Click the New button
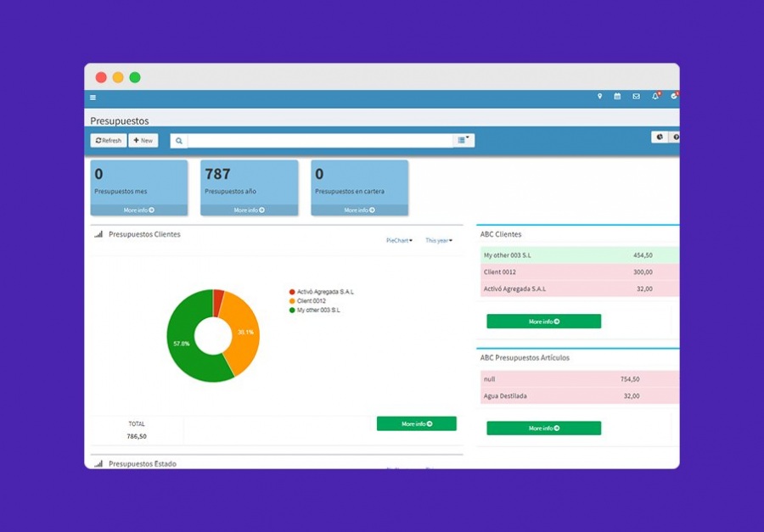This screenshot has height=532, width=764. (x=143, y=140)
